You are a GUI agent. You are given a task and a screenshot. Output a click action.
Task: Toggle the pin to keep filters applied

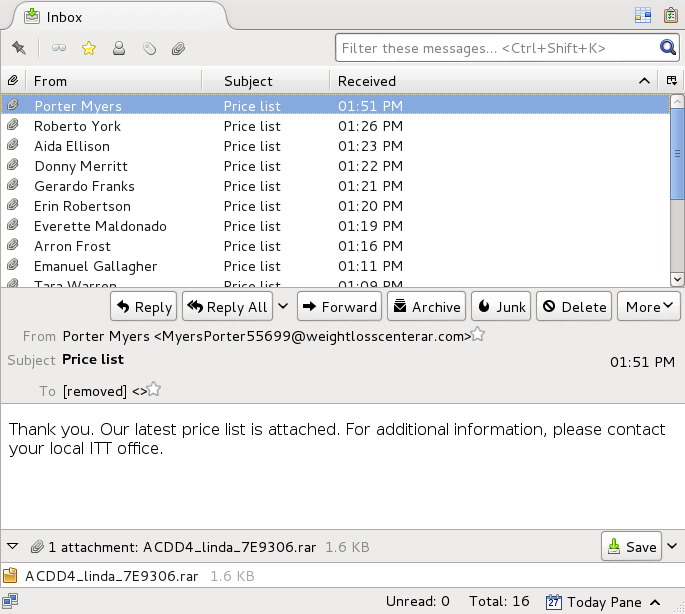(x=19, y=48)
